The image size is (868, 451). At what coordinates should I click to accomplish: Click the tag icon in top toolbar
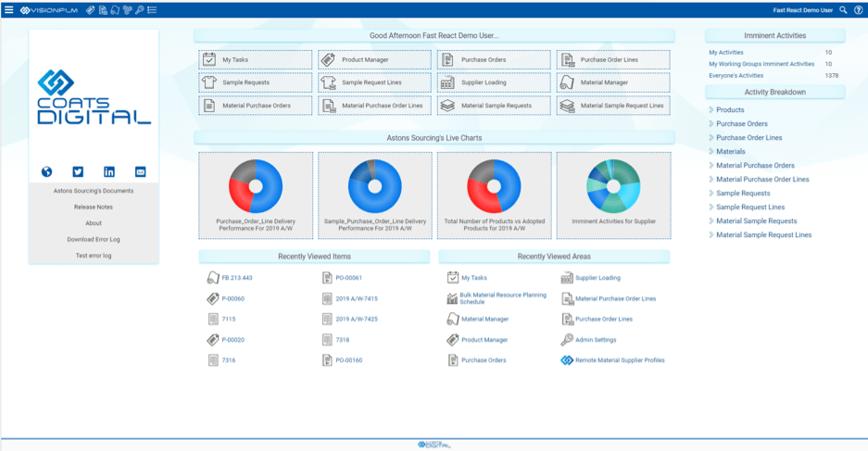[90, 10]
